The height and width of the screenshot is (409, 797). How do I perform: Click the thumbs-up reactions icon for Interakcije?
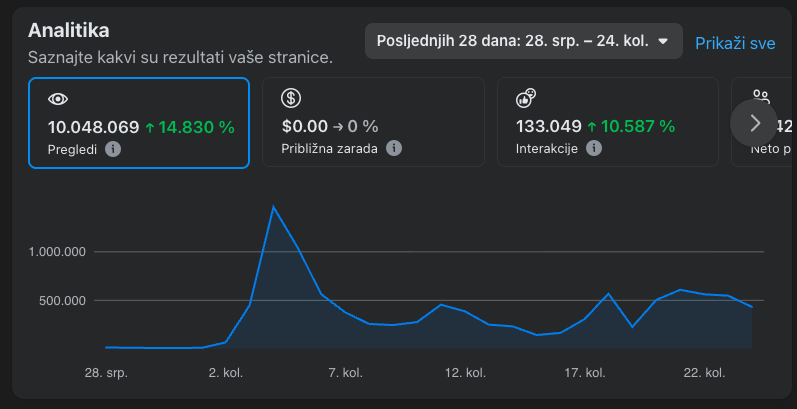(x=526, y=98)
